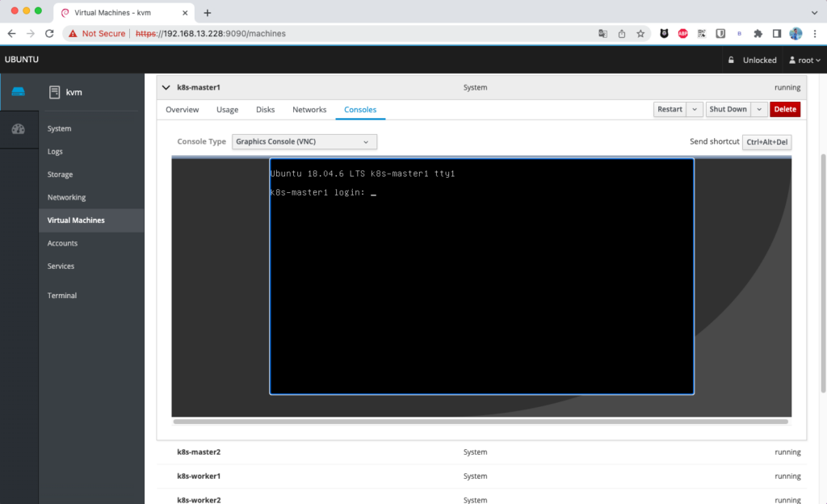
Task: Click the browser address bar URL
Action: (x=211, y=33)
